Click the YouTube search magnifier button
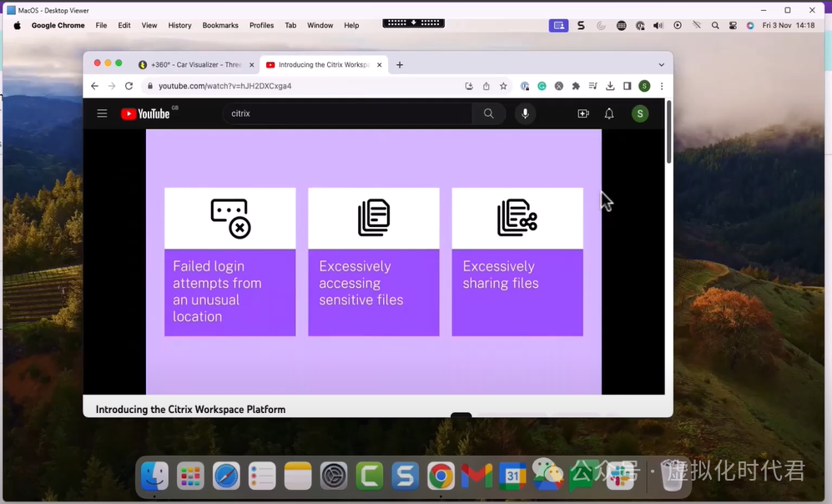 tap(488, 113)
